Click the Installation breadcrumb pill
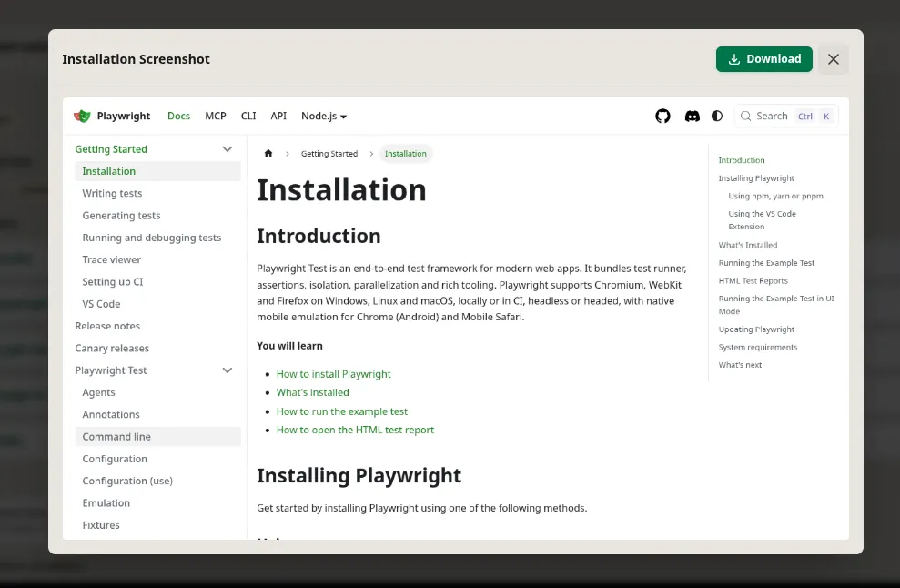Viewport: 900px width, 588px height. (x=406, y=153)
